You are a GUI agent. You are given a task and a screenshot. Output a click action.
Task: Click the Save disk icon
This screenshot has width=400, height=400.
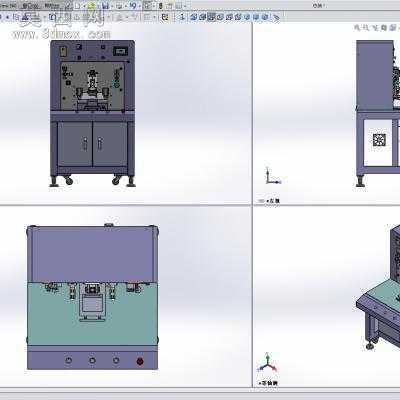pyautogui.click(x=105, y=6)
